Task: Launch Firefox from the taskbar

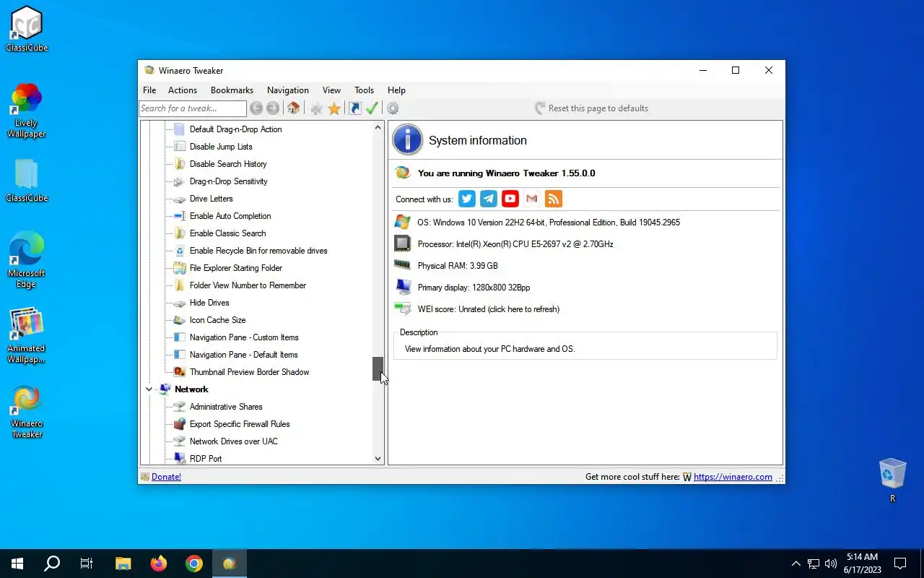Action: [x=158, y=564]
